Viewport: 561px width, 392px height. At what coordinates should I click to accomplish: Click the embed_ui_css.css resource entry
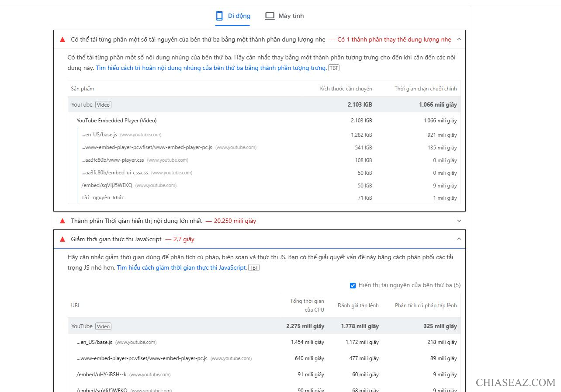tap(114, 173)
